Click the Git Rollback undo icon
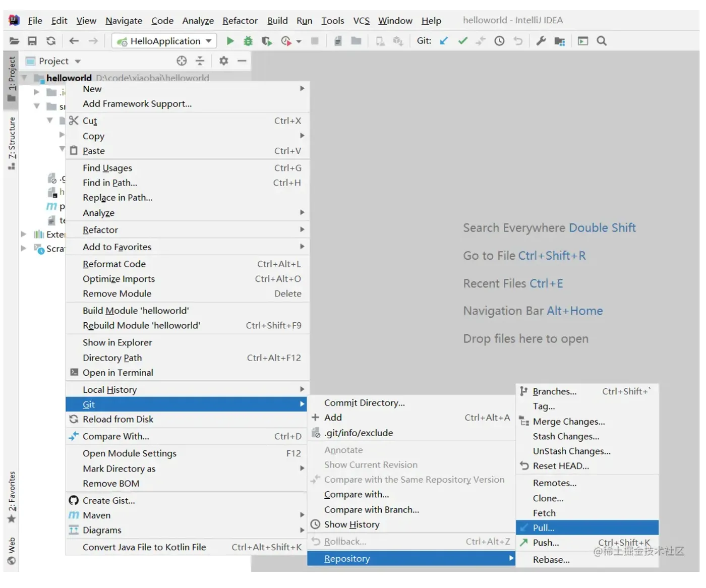The image size is (706, 588). click(518, 41)
